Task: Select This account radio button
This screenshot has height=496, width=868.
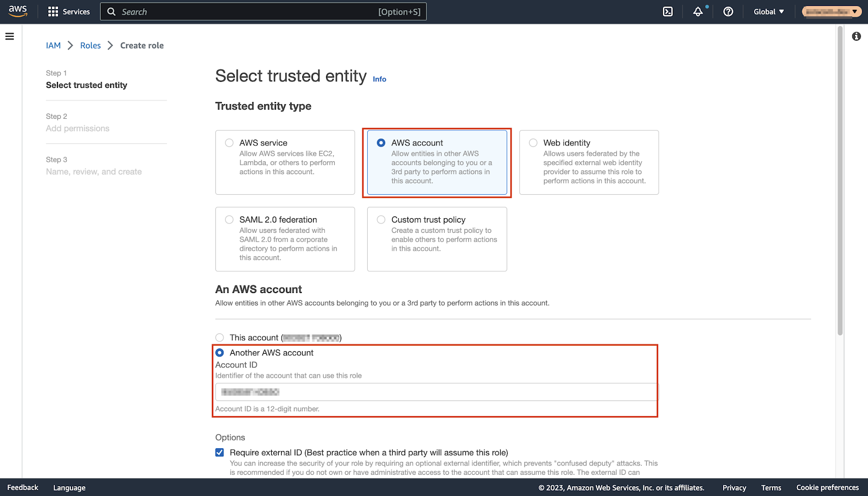Action: [220, 338]
